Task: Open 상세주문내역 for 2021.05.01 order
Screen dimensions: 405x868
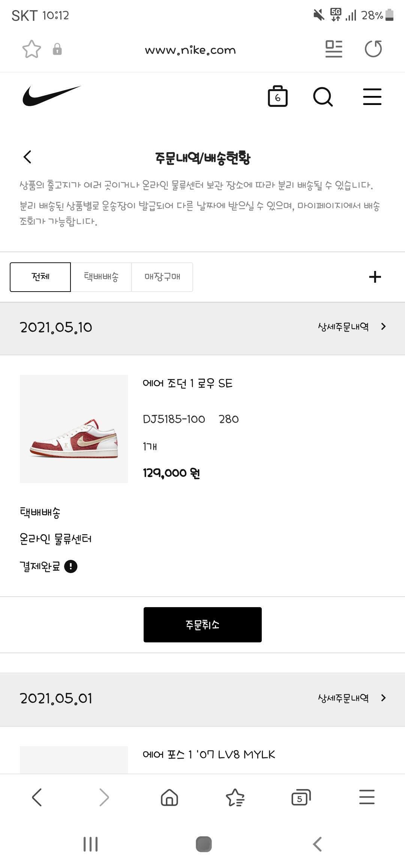Action: pyautogui.click(x=352, y=698)
